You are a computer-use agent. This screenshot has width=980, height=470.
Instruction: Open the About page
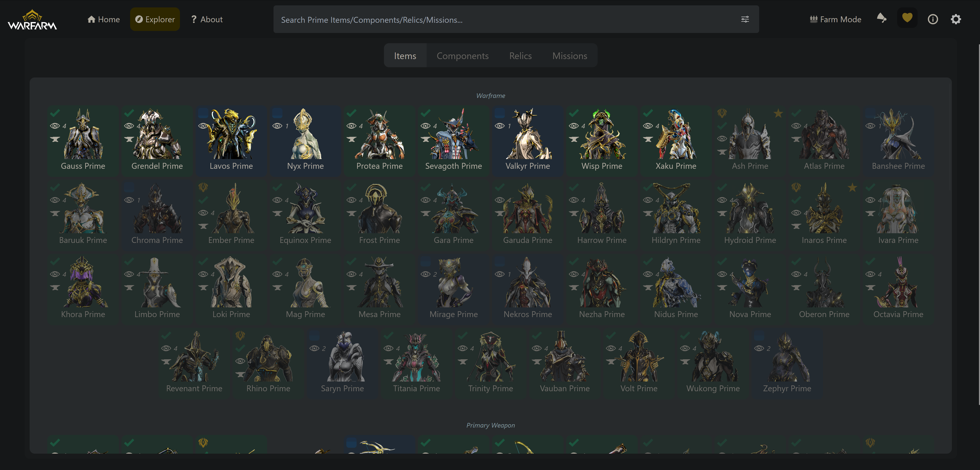click(x=207, y=19)
